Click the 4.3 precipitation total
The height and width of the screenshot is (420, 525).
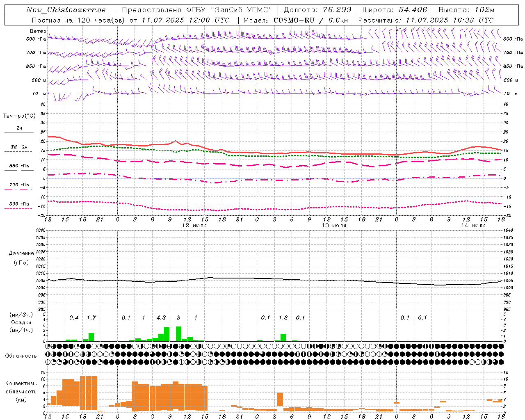tap(161, 317)
